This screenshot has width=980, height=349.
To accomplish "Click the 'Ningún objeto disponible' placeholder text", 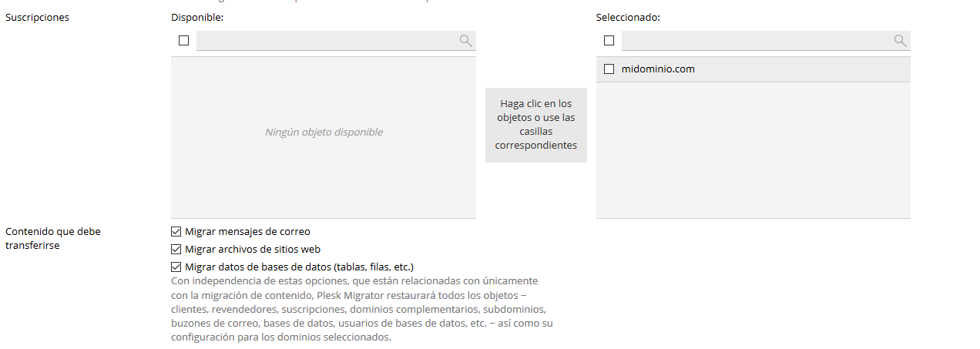I will point(324,132).
